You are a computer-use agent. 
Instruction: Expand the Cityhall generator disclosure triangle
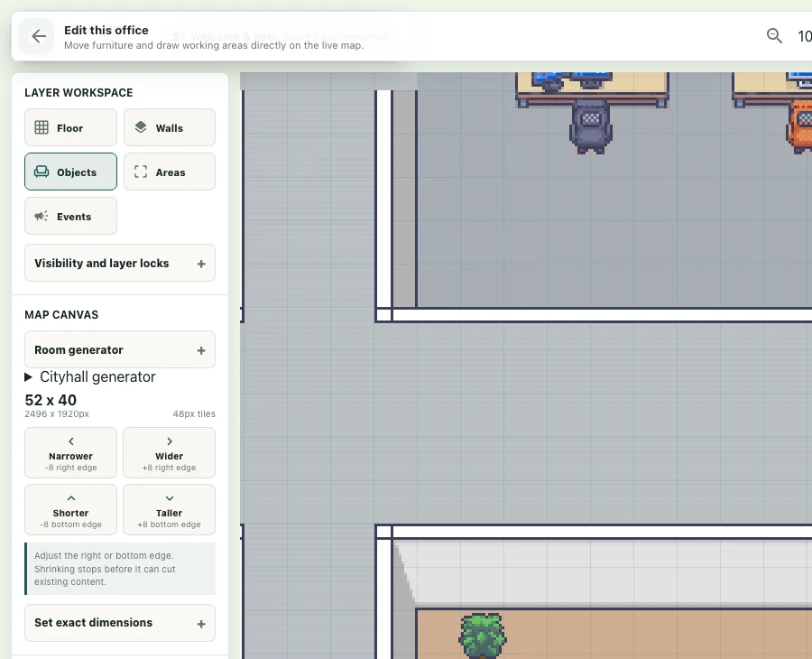[x=29, y=377]
